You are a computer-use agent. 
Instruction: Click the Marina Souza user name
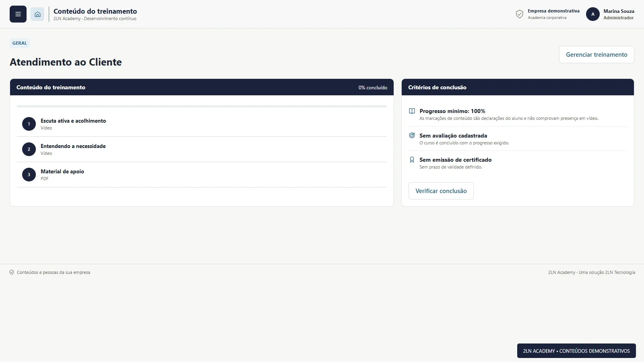(619, 11)
